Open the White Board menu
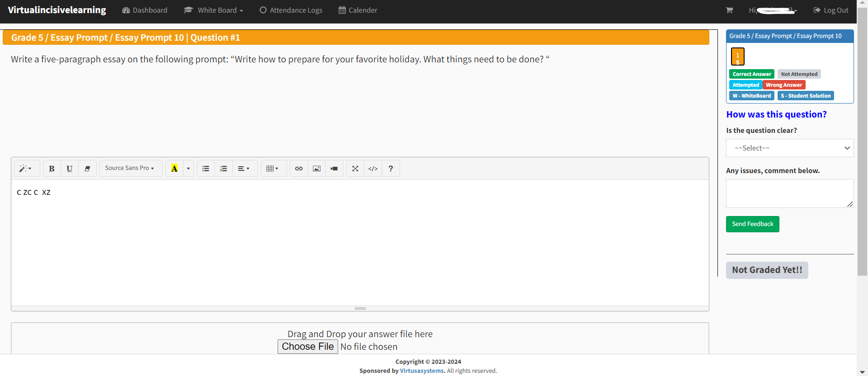The image size is (868, 376). [x=214, y=10]
